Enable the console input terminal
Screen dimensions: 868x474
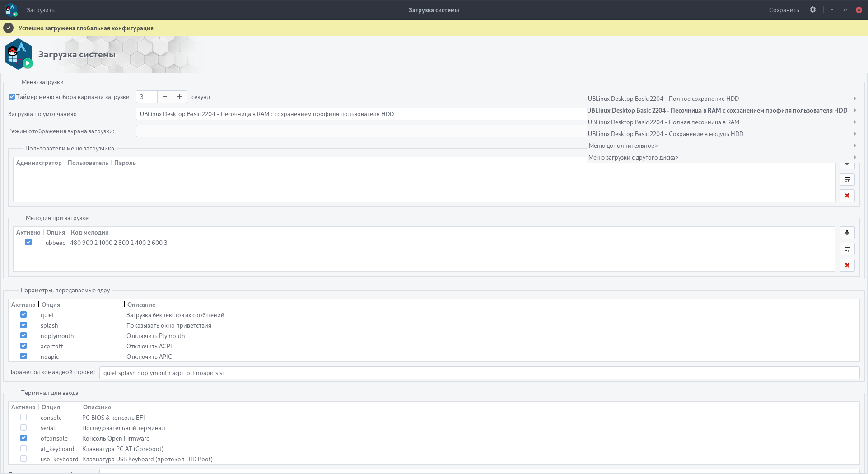23,417
